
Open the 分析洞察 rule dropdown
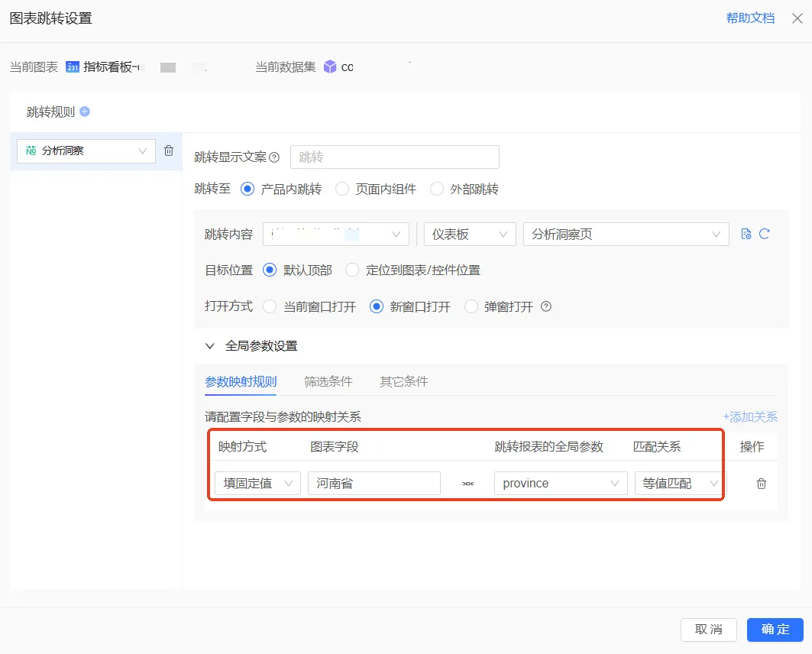(86, 151)
